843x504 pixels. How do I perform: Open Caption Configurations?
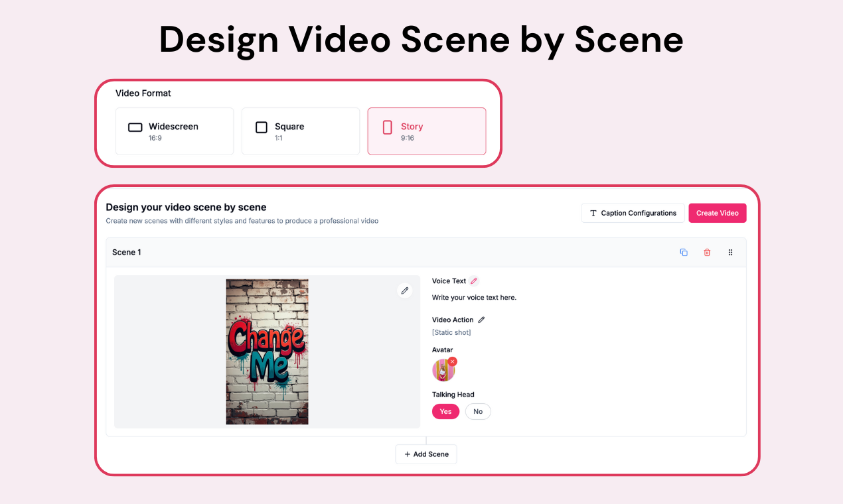[633, 213]
